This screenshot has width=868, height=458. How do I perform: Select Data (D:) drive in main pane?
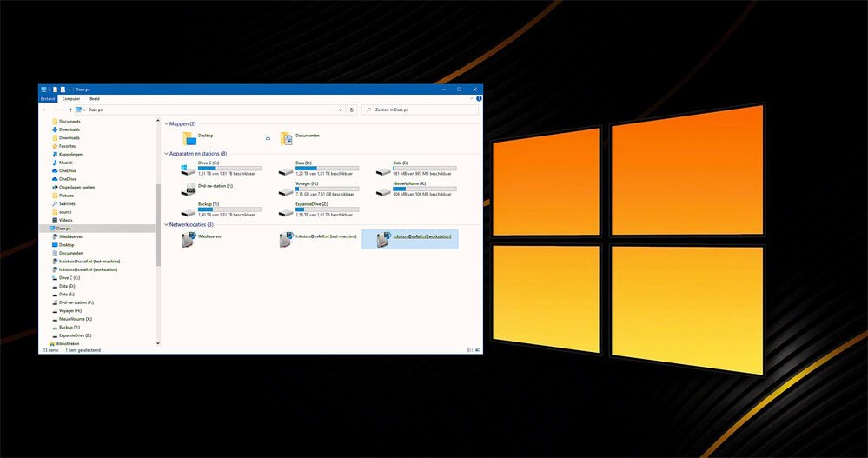pyautogui.click(x=319, y=169)
